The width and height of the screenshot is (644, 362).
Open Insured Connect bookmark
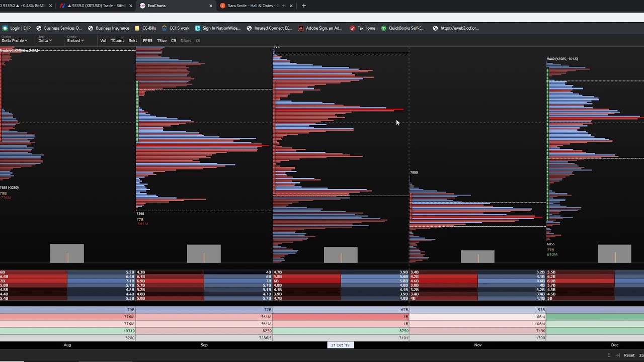269,28
